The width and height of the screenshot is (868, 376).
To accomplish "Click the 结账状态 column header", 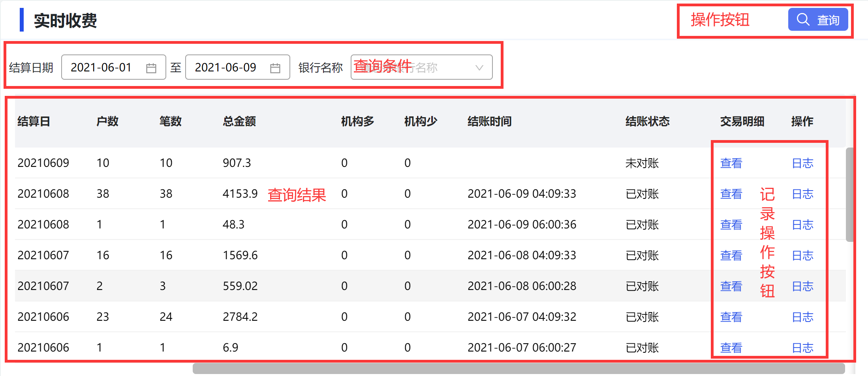I will coord(648,121).
